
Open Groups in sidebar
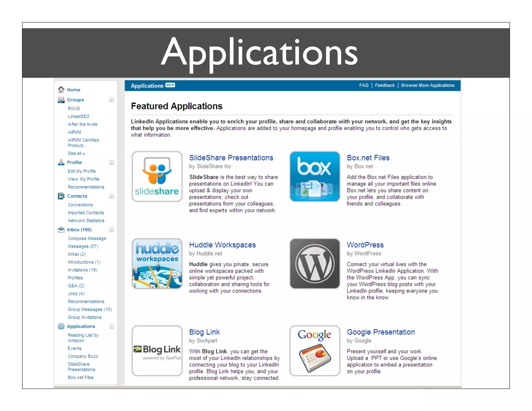(x=75, y=100)
